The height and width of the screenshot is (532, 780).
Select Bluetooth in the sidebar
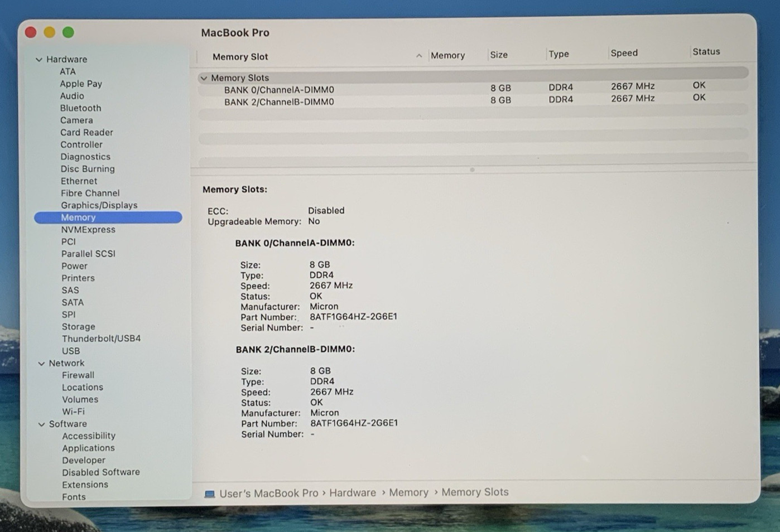(x=80, y=108)
